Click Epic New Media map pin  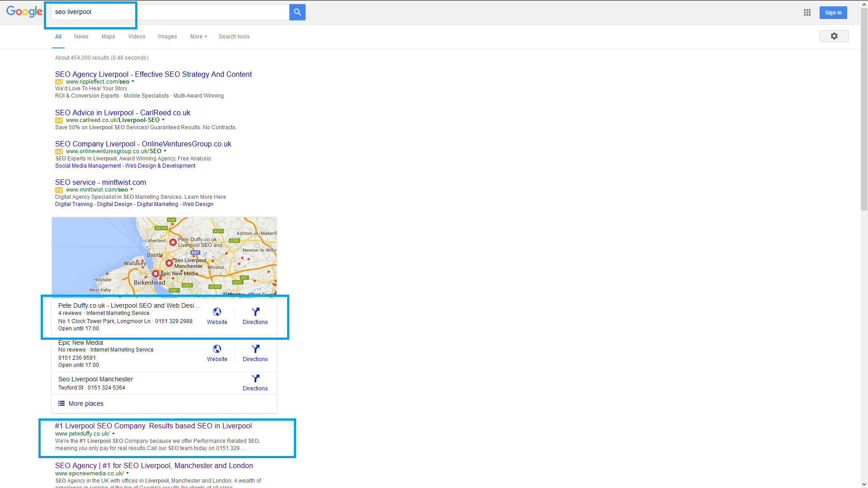click(x=156, y=273)
